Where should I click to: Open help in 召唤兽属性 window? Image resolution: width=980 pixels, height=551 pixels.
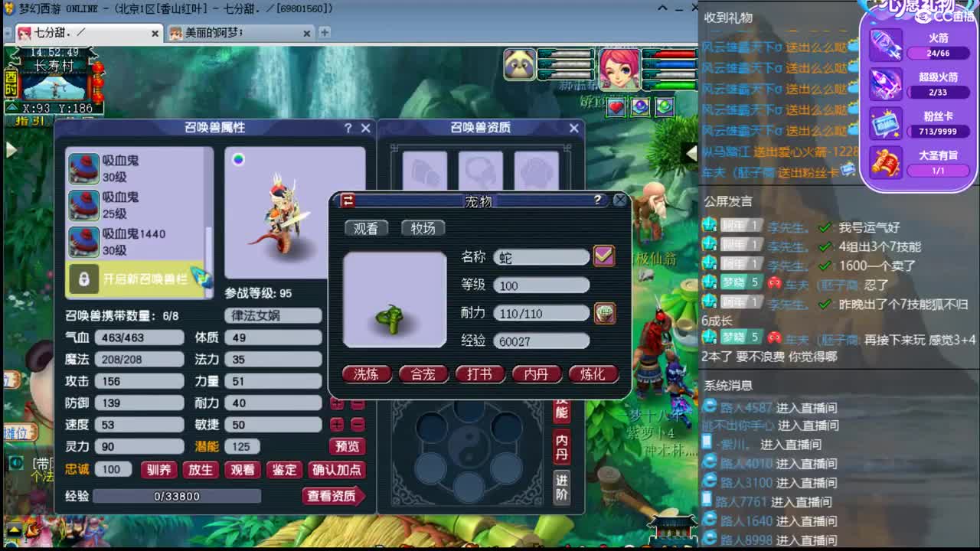pyautogui.click(x=348, y=129)
